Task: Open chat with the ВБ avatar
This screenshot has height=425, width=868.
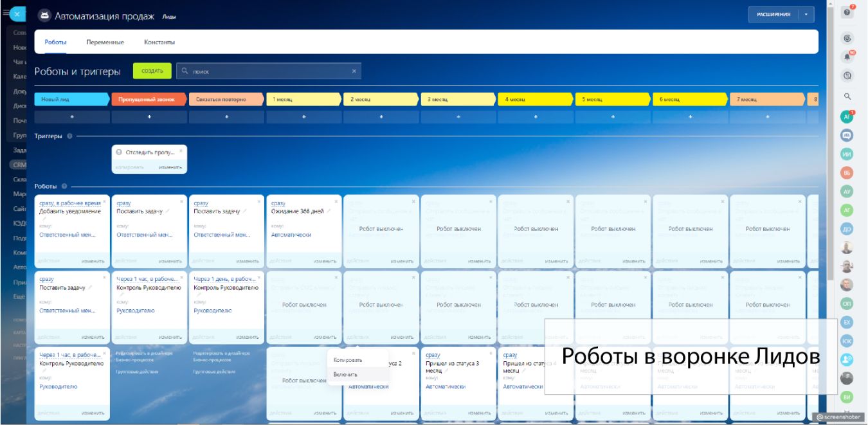Action: (x=847, y=173)
